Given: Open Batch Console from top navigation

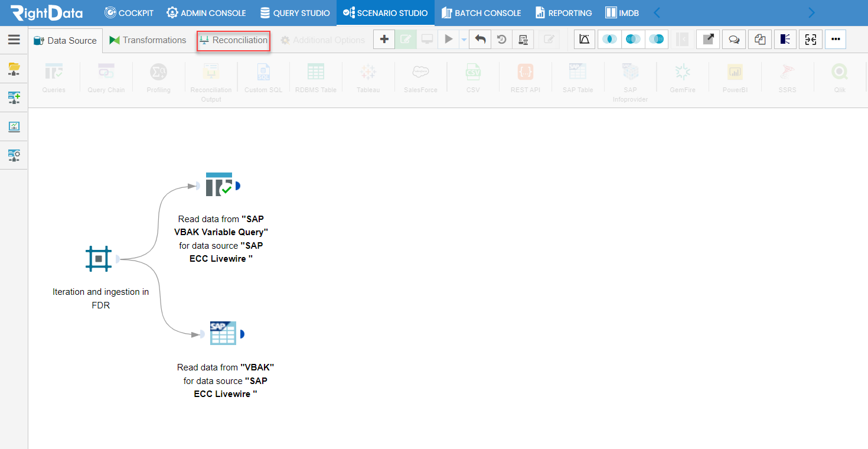Looking at the screenshot, I should (481, 12).
